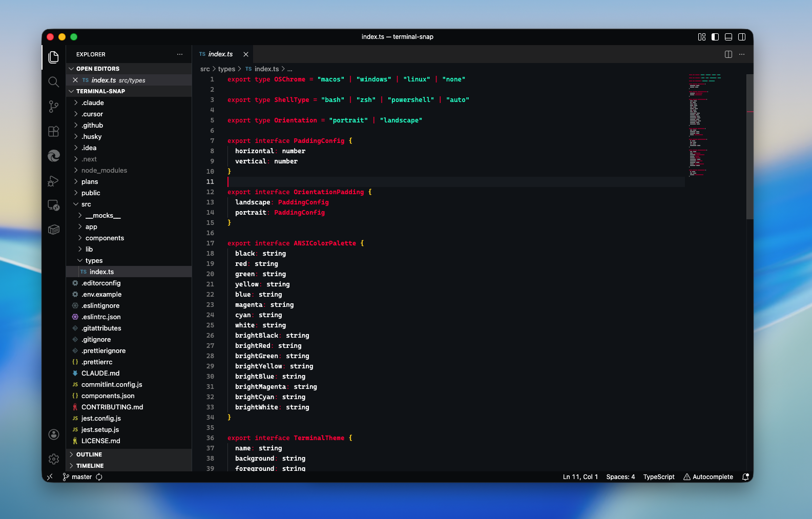Open the container/box icon in activity bar
This screenshot has height=519, width=812.
coord(54,230)
